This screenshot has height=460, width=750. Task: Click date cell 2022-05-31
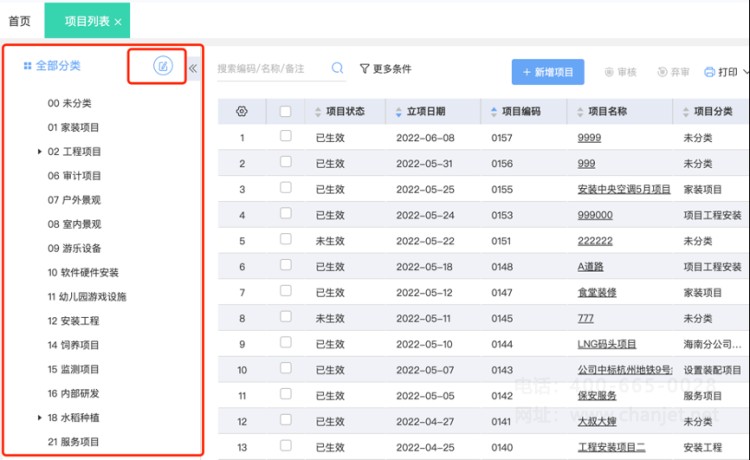tap(424, 164)
